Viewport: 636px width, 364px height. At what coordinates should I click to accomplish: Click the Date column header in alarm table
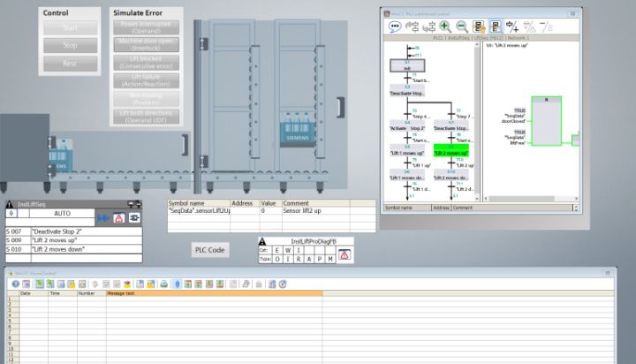pos(34,293)
